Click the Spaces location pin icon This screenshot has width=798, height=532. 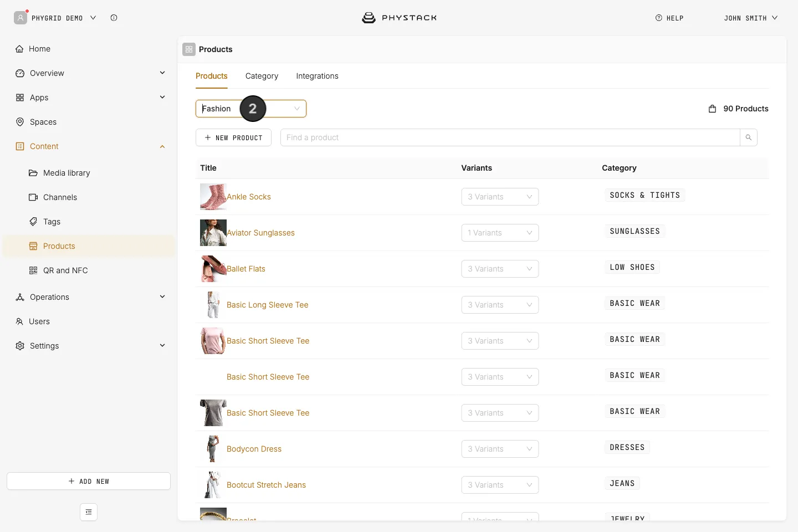coord(20,122)
